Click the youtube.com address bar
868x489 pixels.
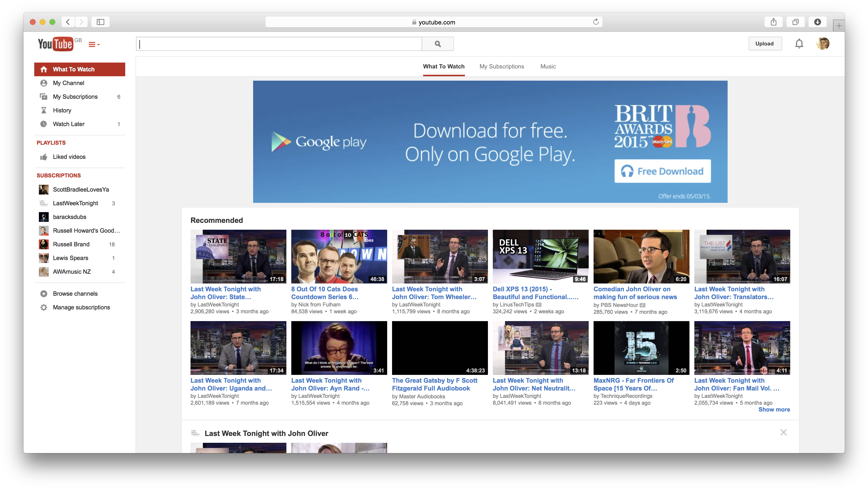434,22
